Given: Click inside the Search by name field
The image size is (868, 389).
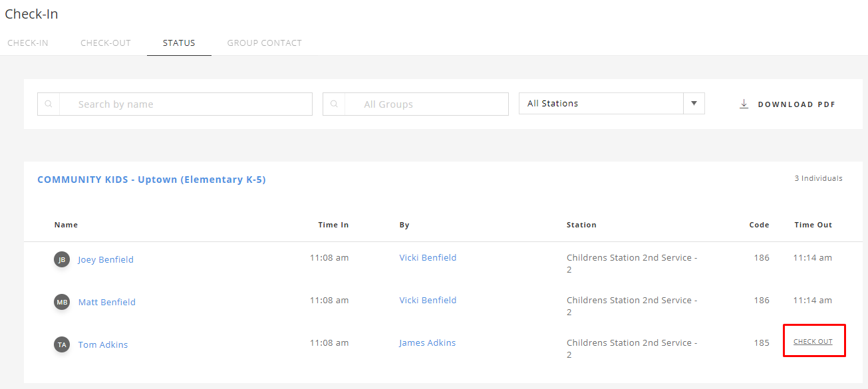Looking at the screenshot, I should [x=186, y=104].
